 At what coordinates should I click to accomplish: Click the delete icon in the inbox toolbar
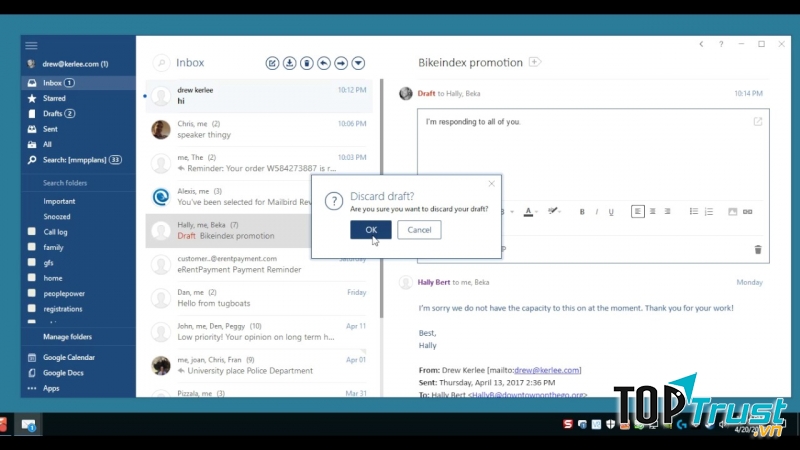[x=307, y=63]
